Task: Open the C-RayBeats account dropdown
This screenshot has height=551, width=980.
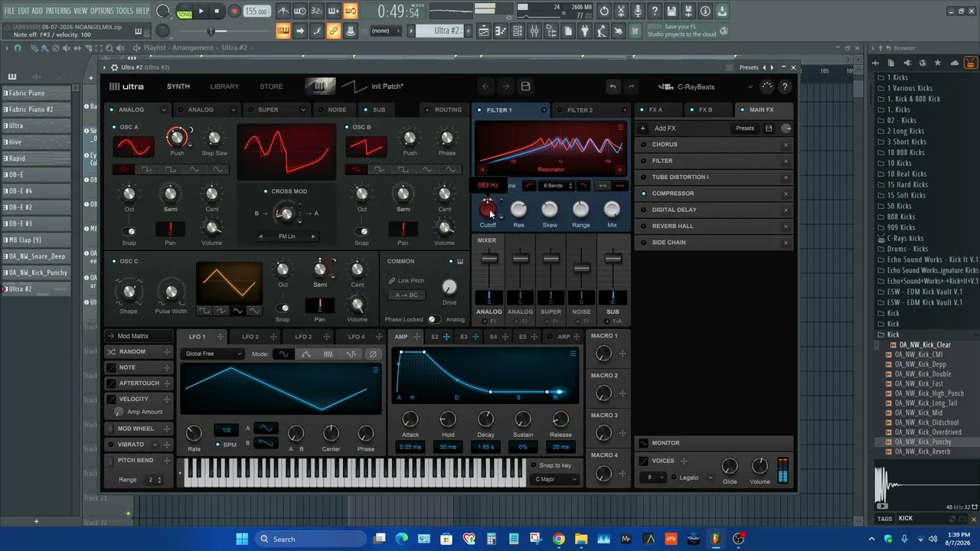Action: click(750, 86)
